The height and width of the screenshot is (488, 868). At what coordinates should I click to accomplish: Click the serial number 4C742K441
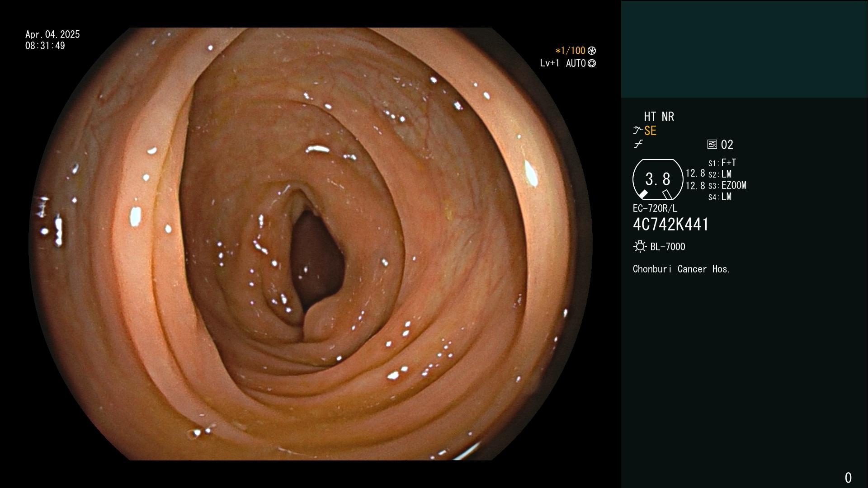click(671, 225)
